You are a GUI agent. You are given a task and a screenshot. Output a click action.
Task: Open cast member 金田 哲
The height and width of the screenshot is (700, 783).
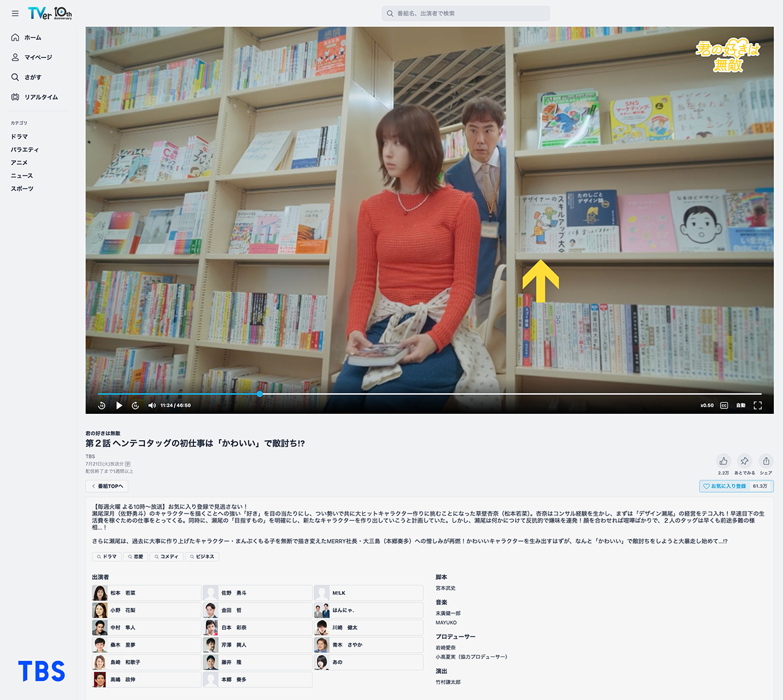pos(258,610)
